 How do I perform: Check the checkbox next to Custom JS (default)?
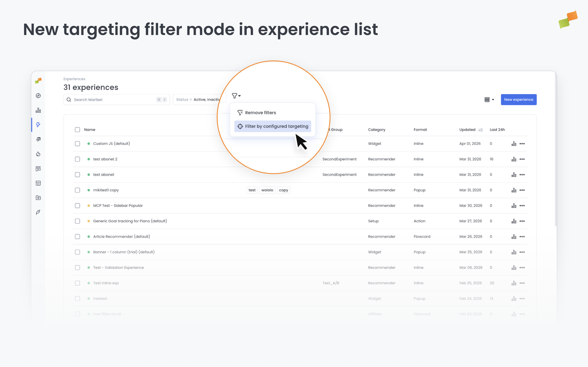[78, 143]
